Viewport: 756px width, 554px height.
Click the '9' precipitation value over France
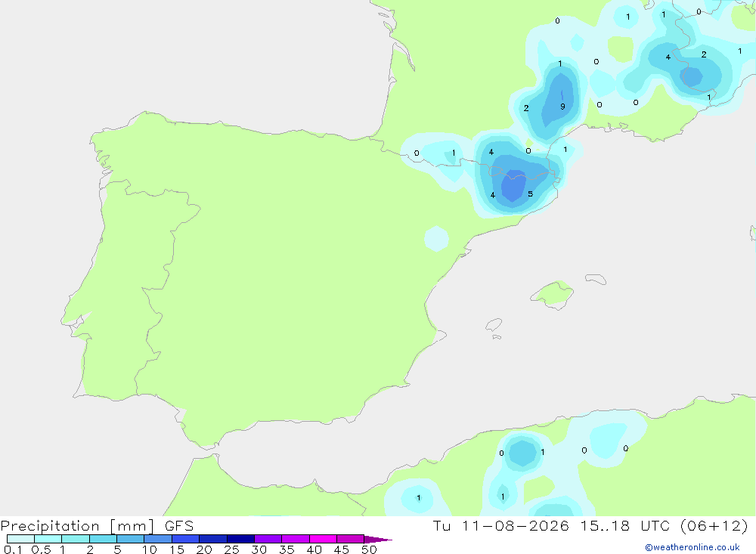[x=562, y=107]
